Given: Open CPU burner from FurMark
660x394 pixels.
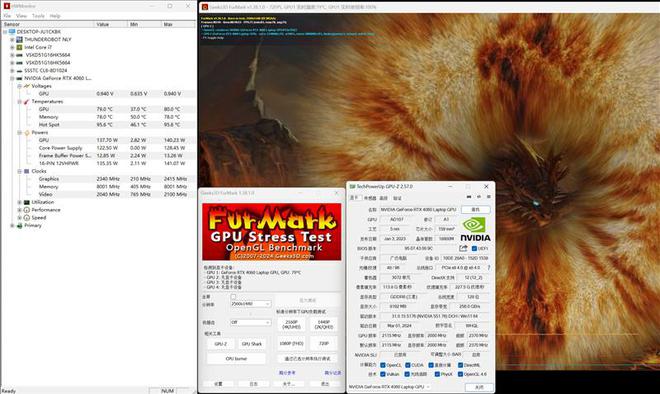Looking at the screenshot, I should 236,359.
